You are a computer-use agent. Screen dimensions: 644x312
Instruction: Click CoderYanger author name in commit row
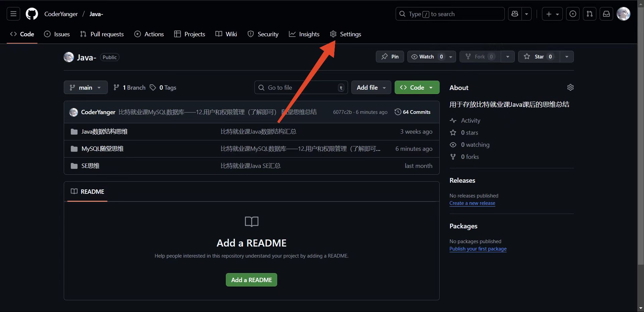point(98,112)
